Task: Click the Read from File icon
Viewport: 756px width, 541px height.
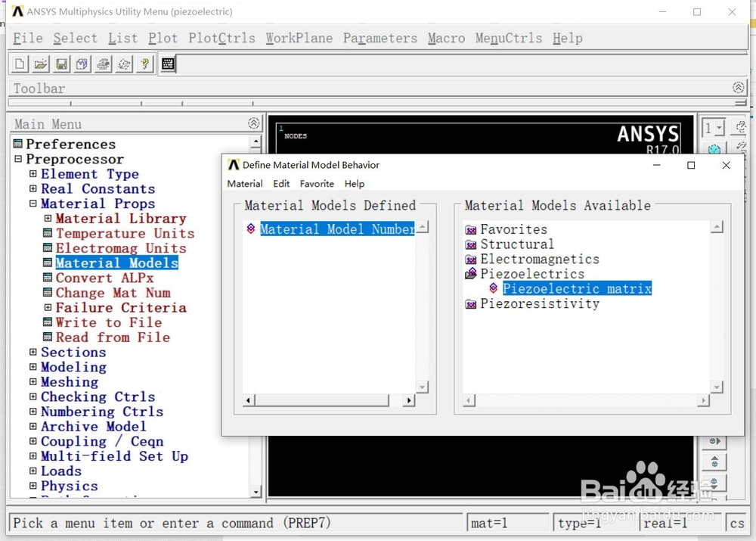Action: tap(48, 337)
